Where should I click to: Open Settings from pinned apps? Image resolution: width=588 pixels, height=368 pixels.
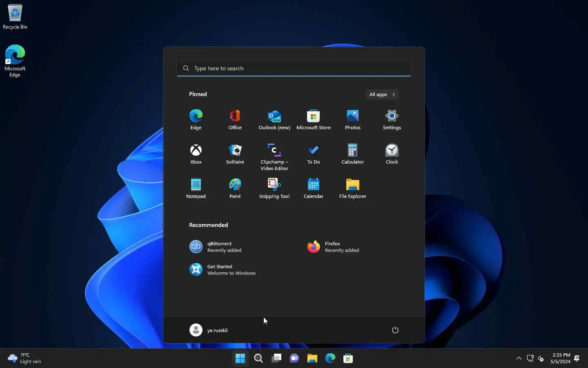392,120
